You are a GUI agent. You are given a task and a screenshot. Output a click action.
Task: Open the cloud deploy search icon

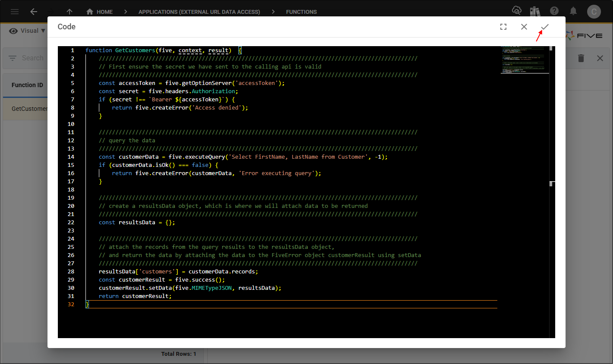point(516,11)
